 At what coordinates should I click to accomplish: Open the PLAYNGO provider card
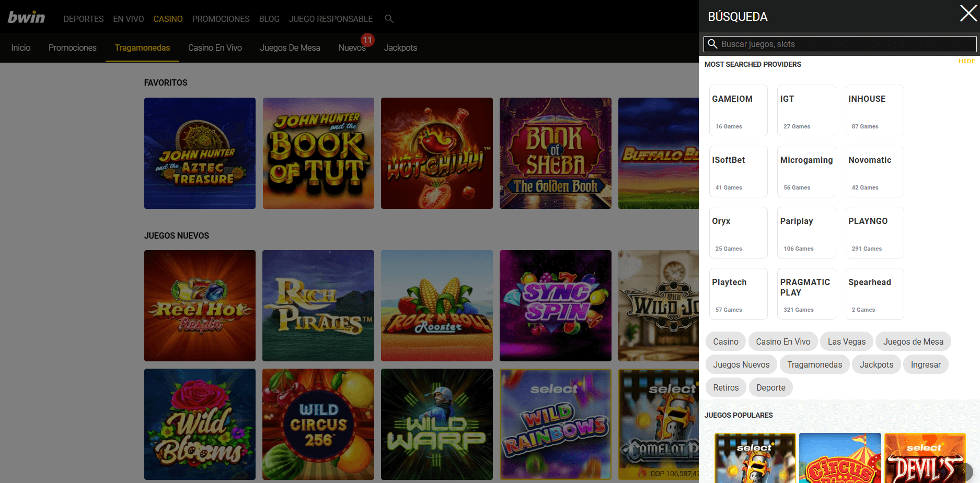pyautogui.click(x=874, y=232)
